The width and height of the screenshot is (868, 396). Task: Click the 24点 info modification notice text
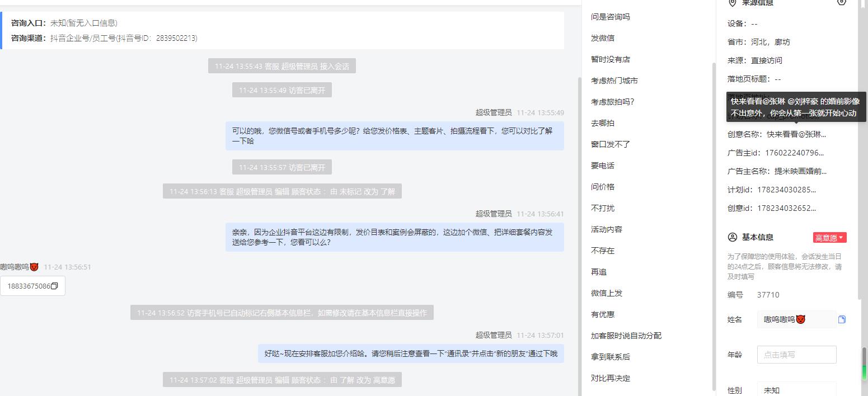coord(785,266)
